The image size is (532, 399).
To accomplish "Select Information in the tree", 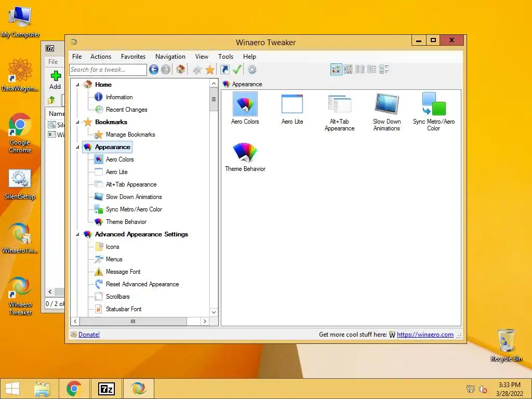I will click(x=119, y=97).
